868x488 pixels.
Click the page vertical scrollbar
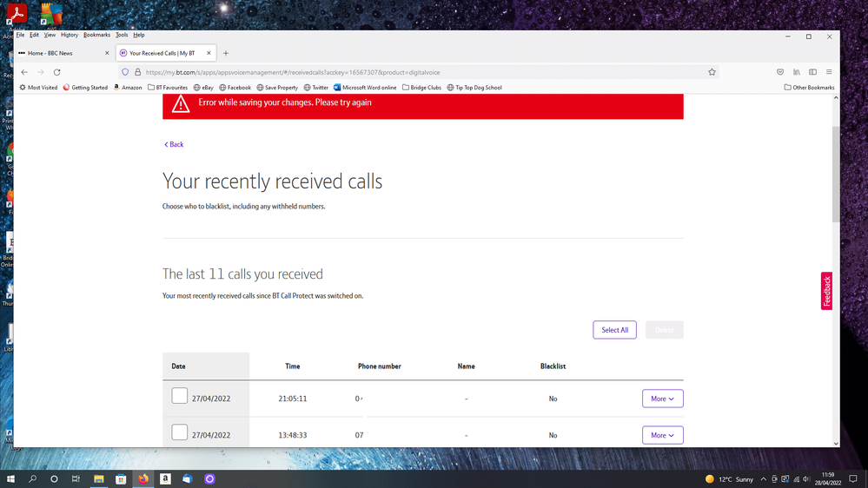coord(836,174)
